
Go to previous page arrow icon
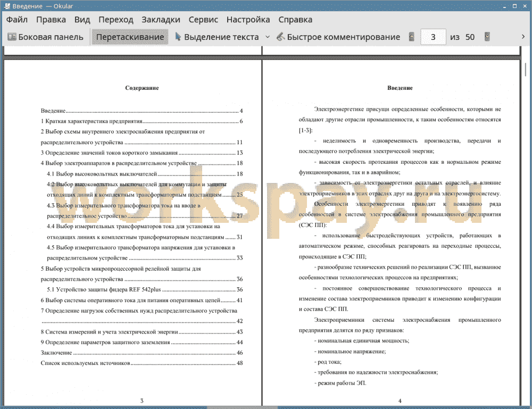click(x=412, y=37)
